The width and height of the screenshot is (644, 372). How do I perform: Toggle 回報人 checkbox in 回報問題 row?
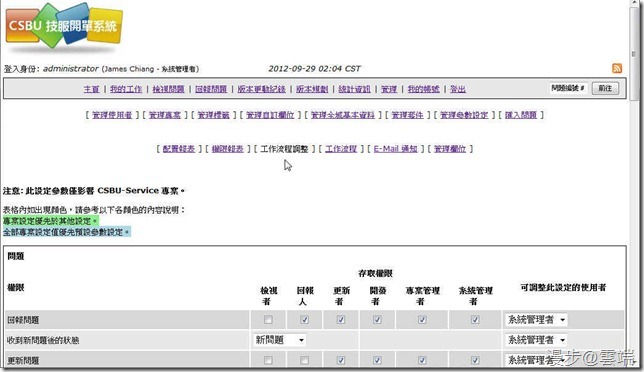(304, 319)
